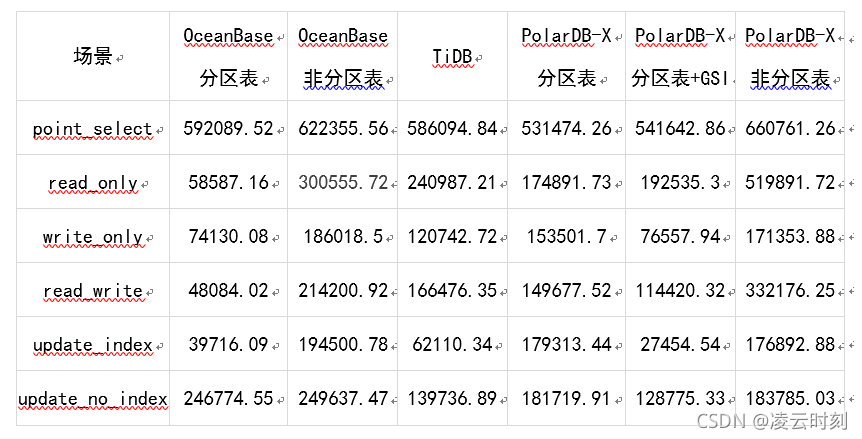Click the read_write row label
862x439 pixels.
93,291
